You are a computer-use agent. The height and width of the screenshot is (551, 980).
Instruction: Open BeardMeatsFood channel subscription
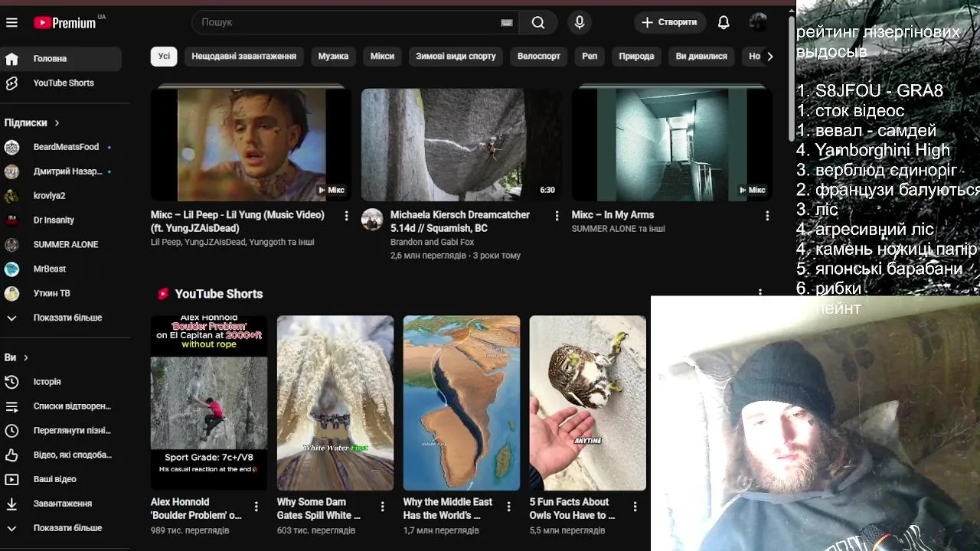(x=61, y=147)
